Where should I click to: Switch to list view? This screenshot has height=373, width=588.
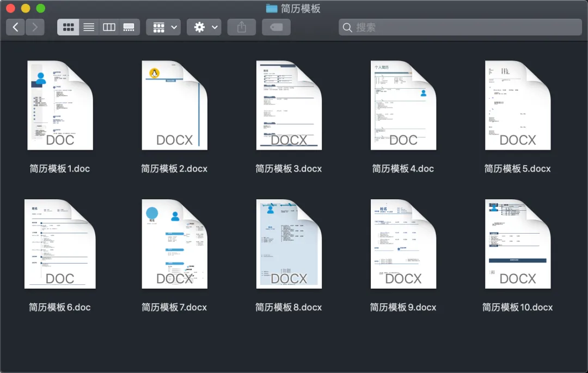(x=89, y=27)
